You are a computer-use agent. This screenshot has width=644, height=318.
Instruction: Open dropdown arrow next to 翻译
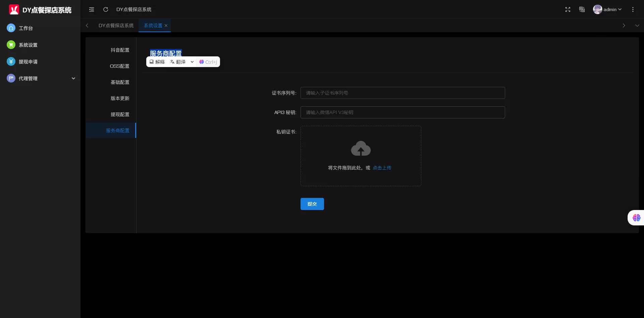click(192, 62)
